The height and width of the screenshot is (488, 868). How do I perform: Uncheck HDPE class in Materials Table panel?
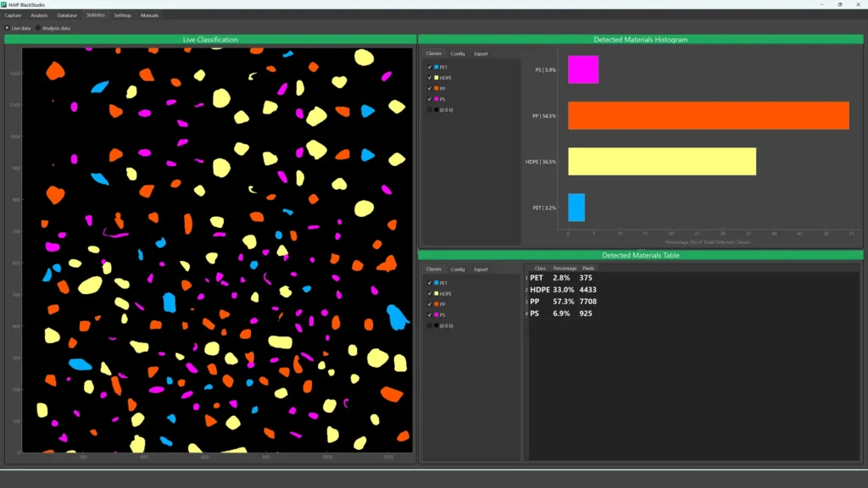pos(430,293)
